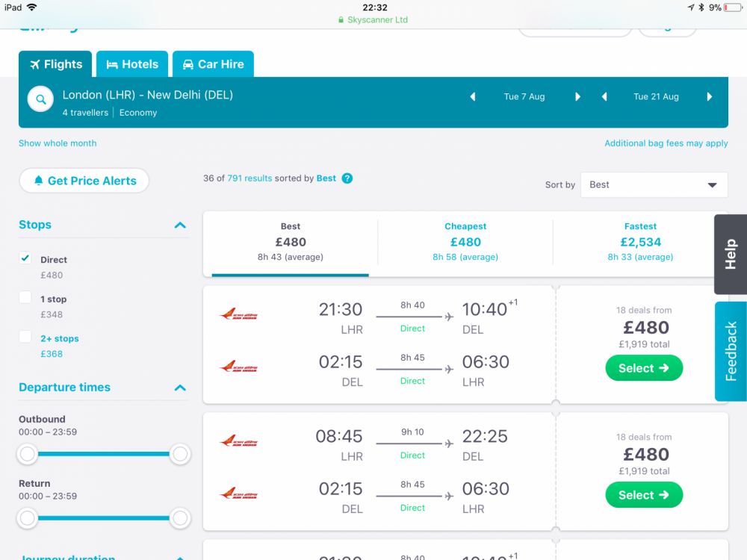Open Additional bag fees may apply link
The image size is (747, 560).
(x=666, y=143)
